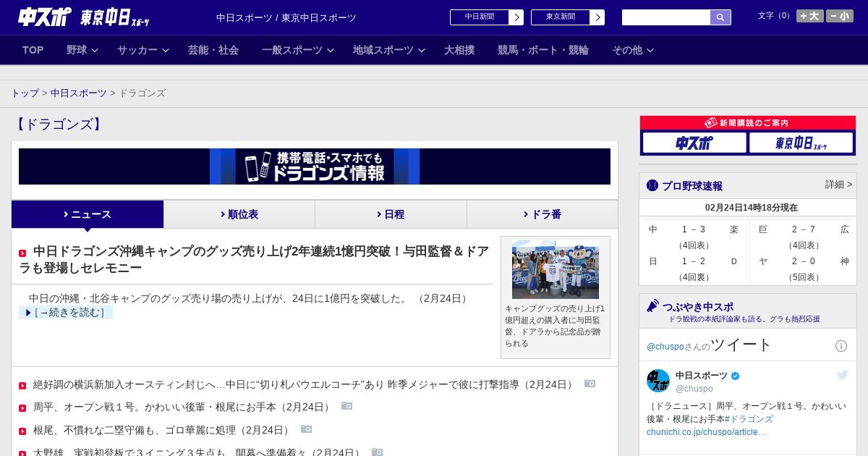Click the 中 vs 楽 score 1－3

[x=694, y=229]
